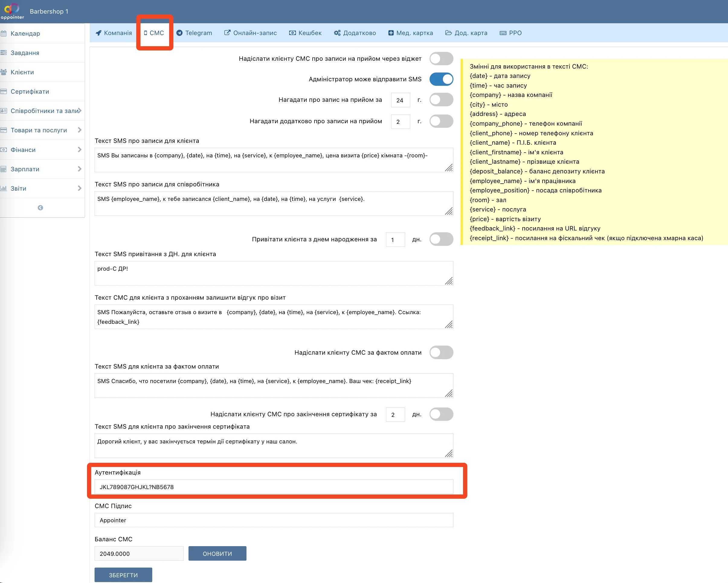Click the birthday greeting SMS text area

(274, 273)
